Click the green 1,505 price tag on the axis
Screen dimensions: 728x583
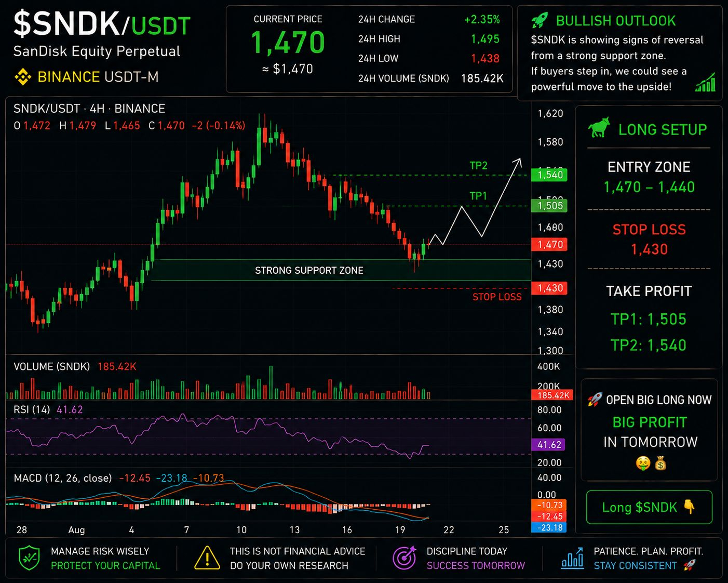coord(549,206)
